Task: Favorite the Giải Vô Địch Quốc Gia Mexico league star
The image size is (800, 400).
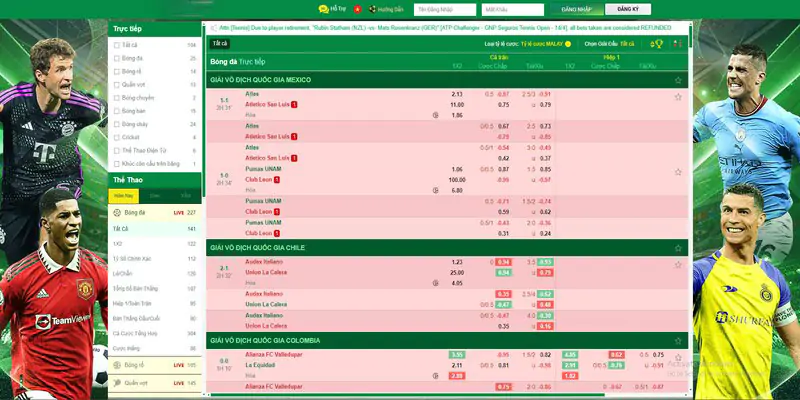Action: (678, 79)
